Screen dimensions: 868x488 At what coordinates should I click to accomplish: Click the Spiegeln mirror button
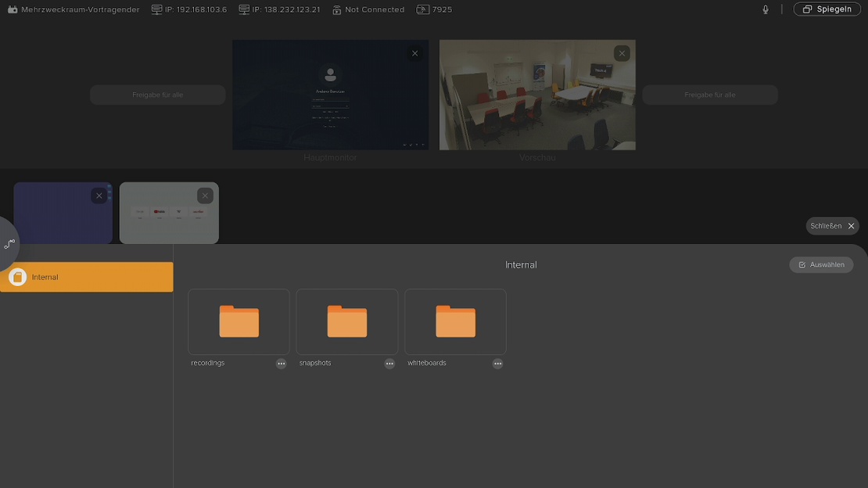click(827, 9)
